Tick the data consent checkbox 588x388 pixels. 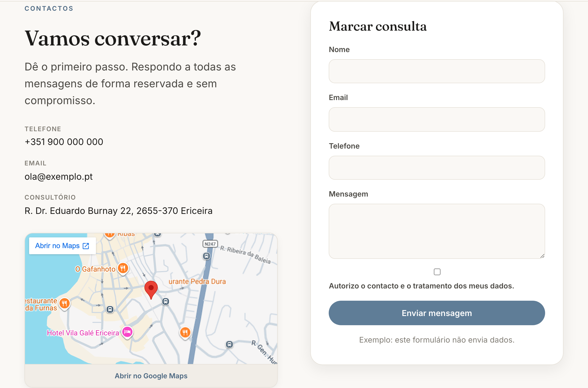[437, 272]
